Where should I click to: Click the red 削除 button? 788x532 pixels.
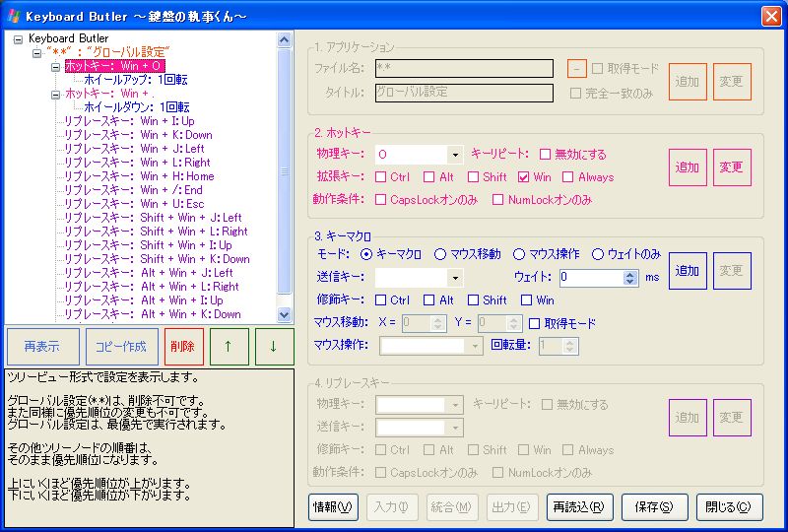click(x=183, y=347)
